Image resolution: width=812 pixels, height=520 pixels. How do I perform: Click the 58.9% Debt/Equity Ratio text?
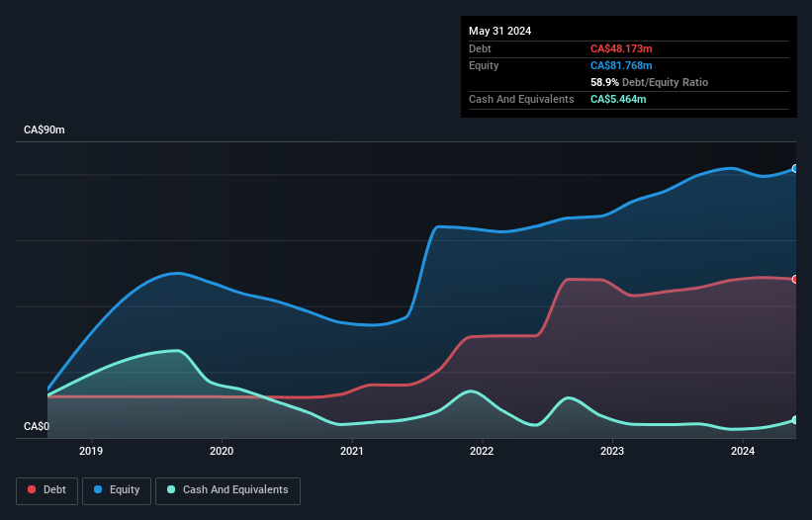649,82
